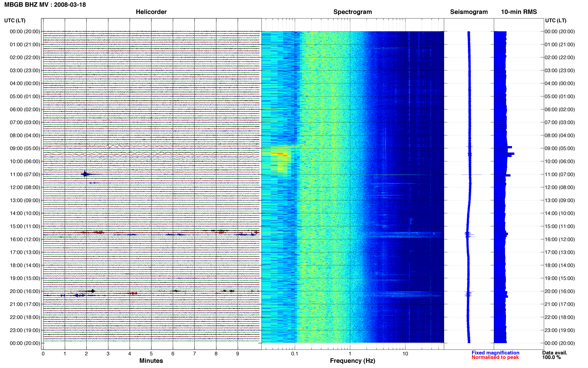Click the '10' tick on the frequency axis

click(405, 354)
